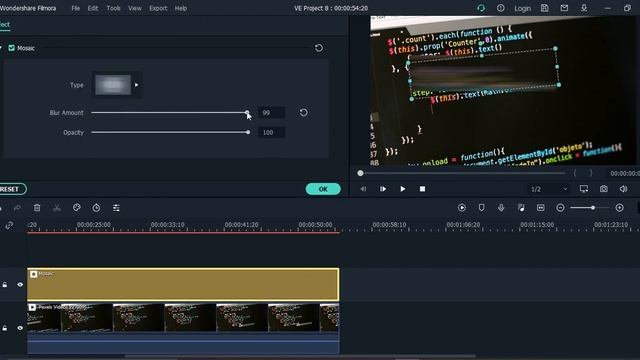
Task: Click the split scissors icon
Action: [x=57, y=208]
